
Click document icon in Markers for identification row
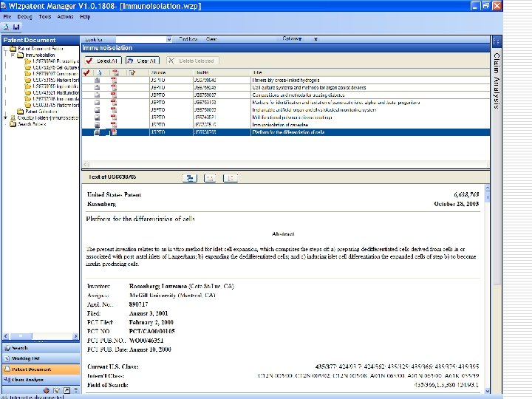click(97, 103)
